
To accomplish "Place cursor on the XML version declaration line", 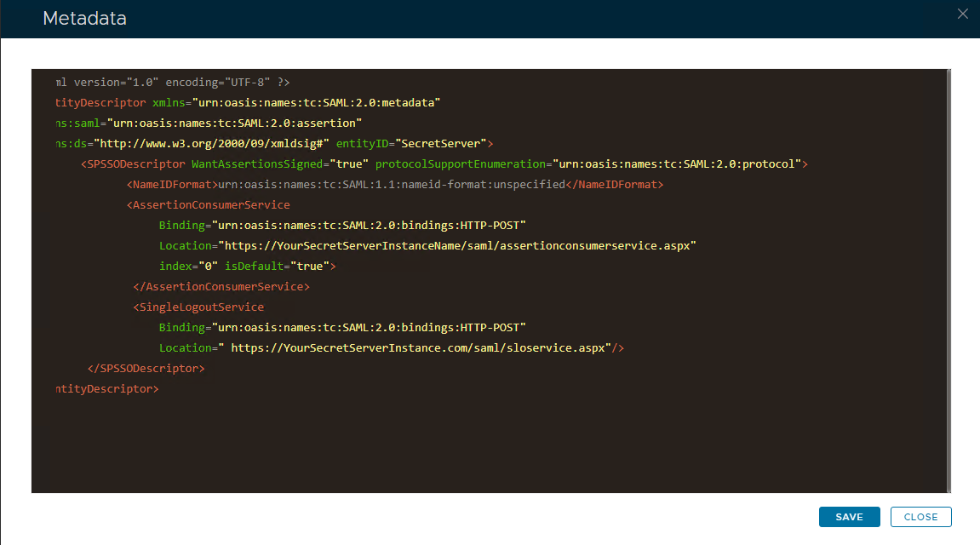I will click(170, 83).
